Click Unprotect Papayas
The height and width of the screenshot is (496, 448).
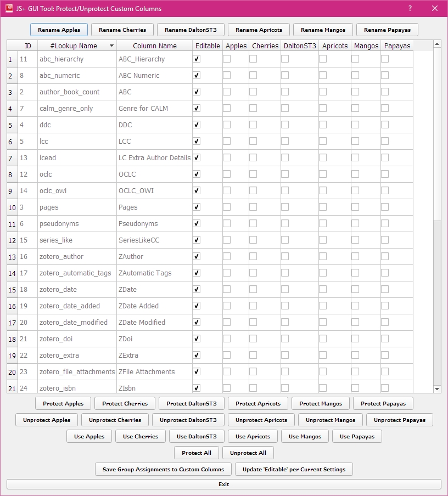(400, 420)
